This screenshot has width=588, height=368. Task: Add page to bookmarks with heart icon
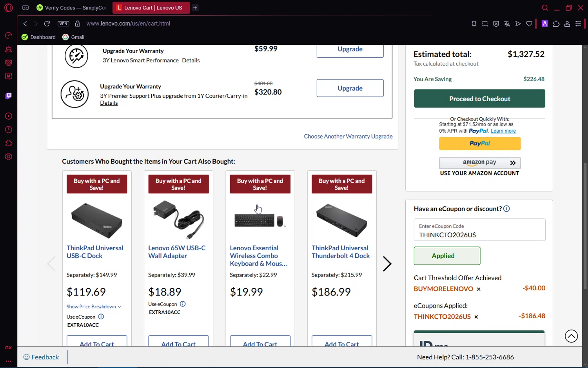point(529,24)
